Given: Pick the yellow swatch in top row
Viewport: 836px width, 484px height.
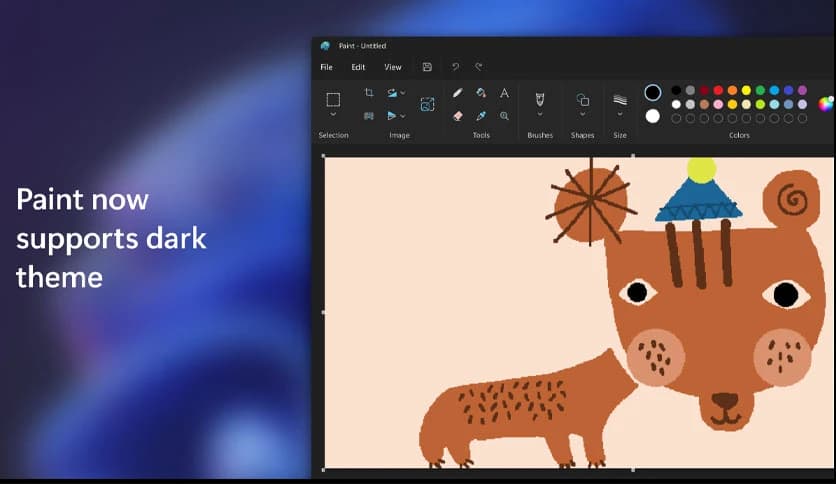Looking at the screenshot, I should coord(746,90).
